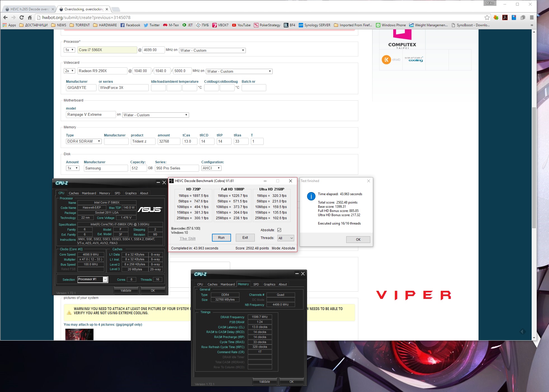Open the memory type DDR4 SDRAM dropdown
The image size is (549, 392).
click(x=84, y=141)
